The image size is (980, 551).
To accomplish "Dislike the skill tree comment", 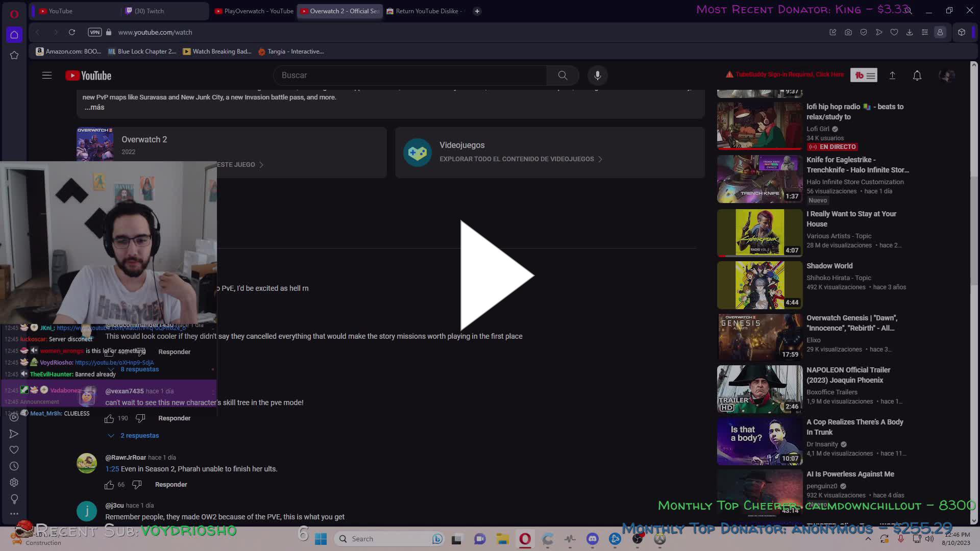I will 140,418.
